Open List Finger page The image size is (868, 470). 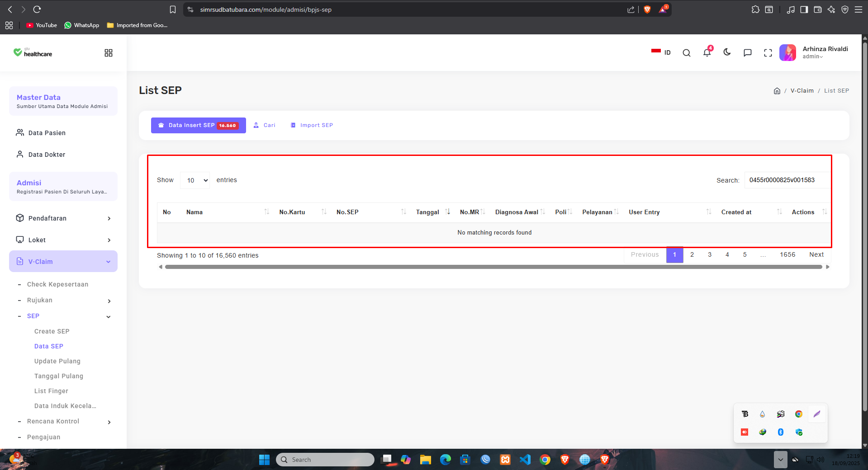(x=51, y=391)
